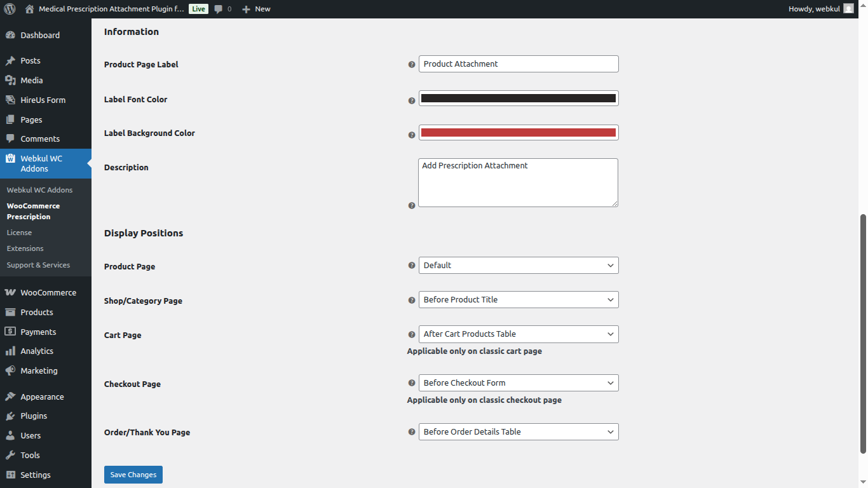Viewport: 868px width, 488px height.
Task: Click the Payments dollar icon
Action: (10, 332)
